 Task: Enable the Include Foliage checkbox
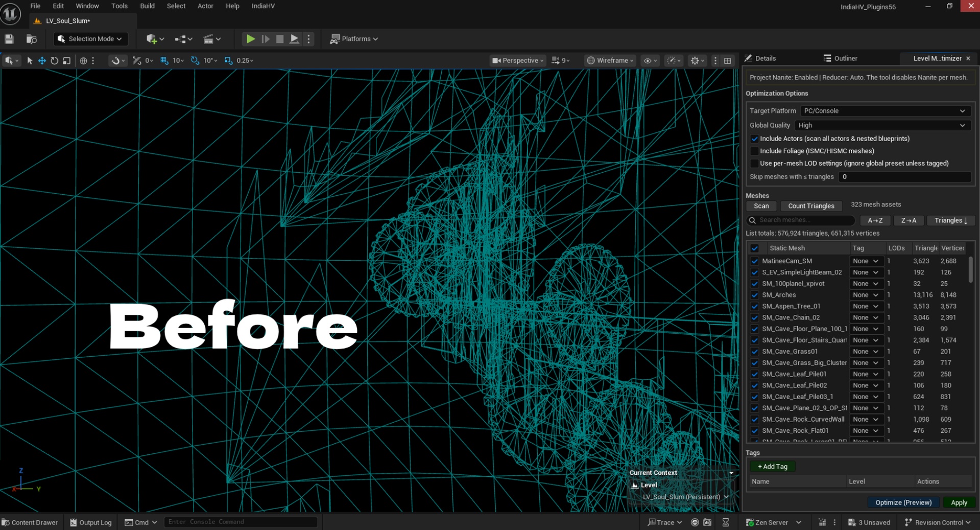click(754, 151)
